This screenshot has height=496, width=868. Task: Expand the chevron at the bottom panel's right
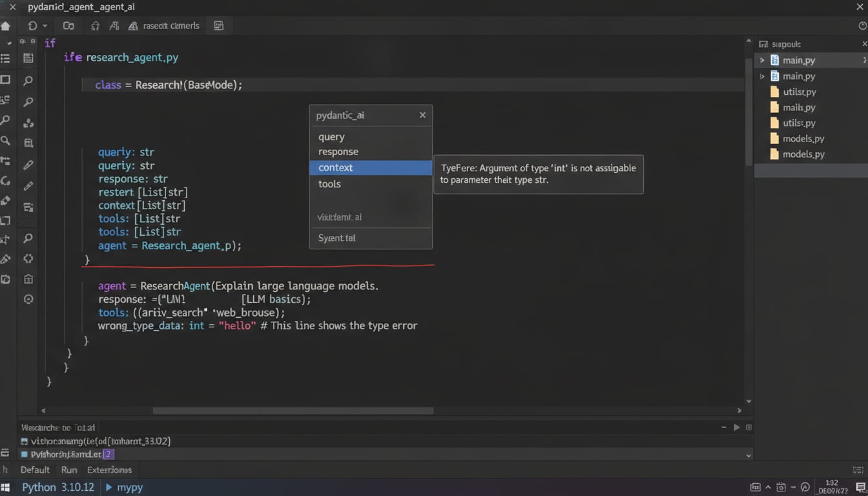click(749, 455)
